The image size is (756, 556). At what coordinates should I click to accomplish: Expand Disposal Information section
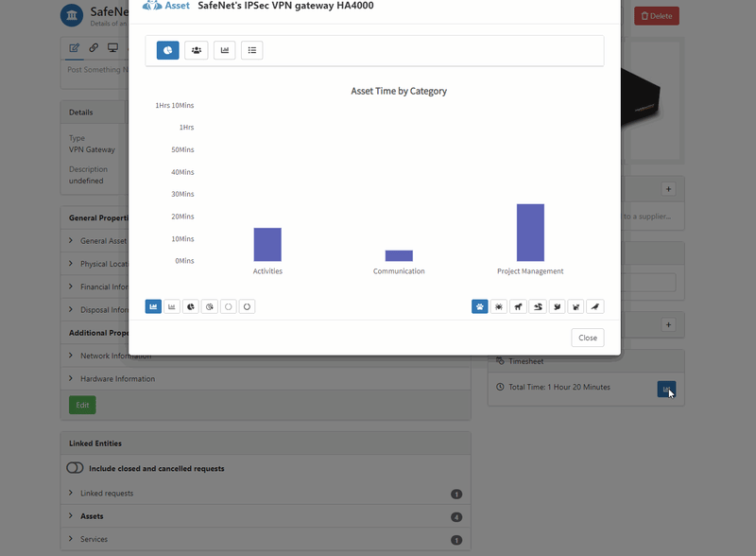95,310
